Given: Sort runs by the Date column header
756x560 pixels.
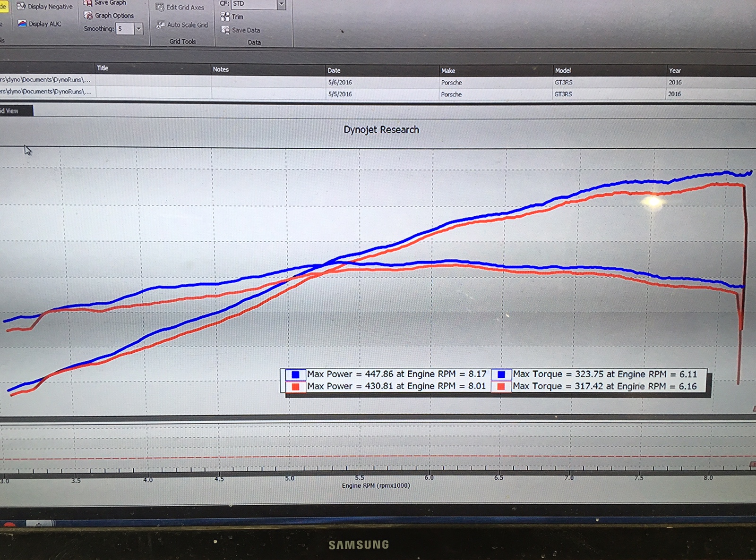Looking at the screenshot, I should point(382,70).
